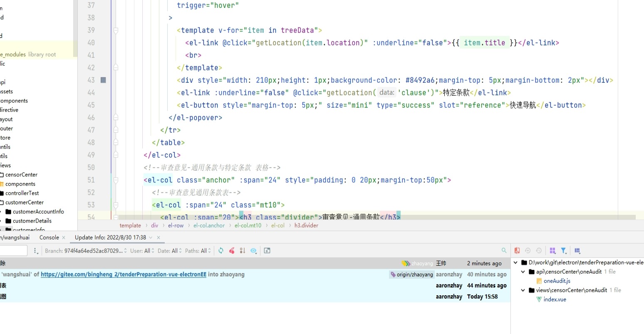Click the el-col.anchor breadcrumb
This screenshot has height=334, width=644.
(209, 225)
